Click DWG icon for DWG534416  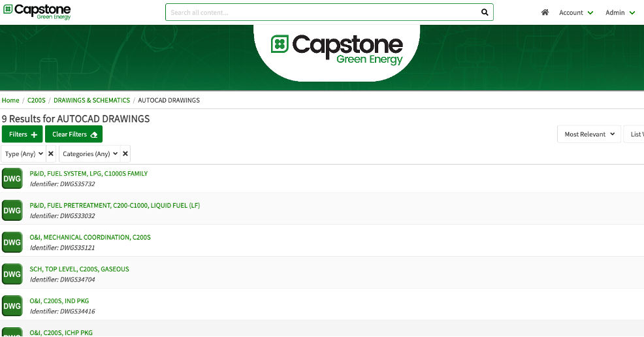[12, 306]
